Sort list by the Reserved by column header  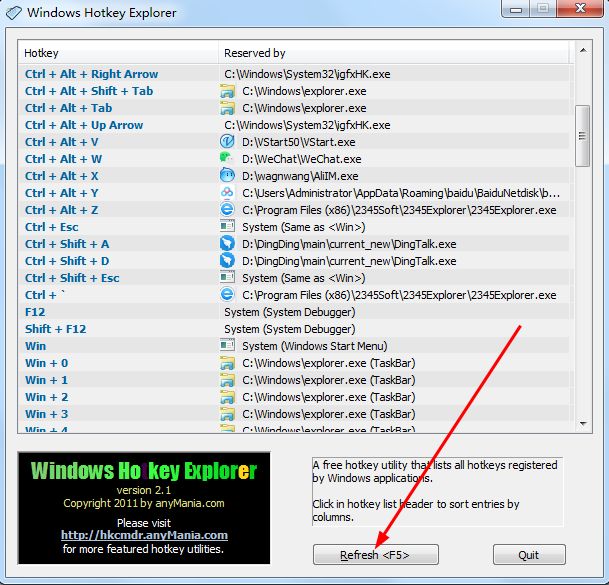[x=394, y=53]
